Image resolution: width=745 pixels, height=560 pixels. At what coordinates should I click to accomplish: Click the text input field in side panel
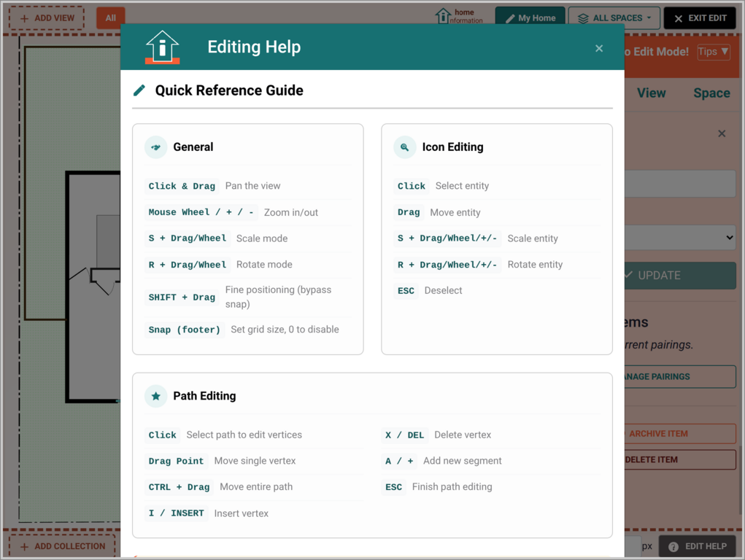point(680,183)
